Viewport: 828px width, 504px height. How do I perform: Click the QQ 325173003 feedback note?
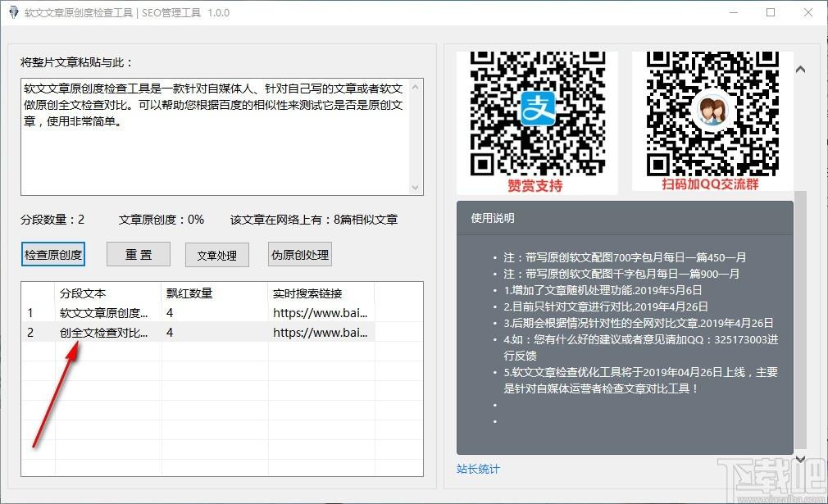[x=640, y=347]
